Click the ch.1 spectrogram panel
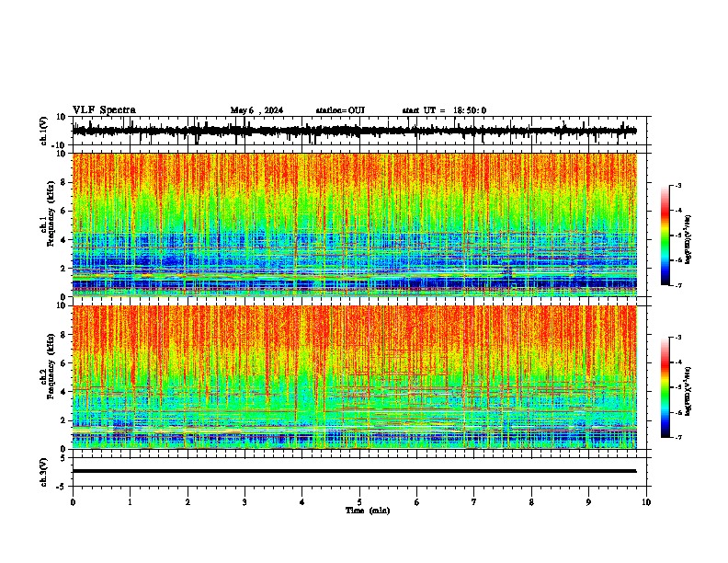 (x=355, y=224)
